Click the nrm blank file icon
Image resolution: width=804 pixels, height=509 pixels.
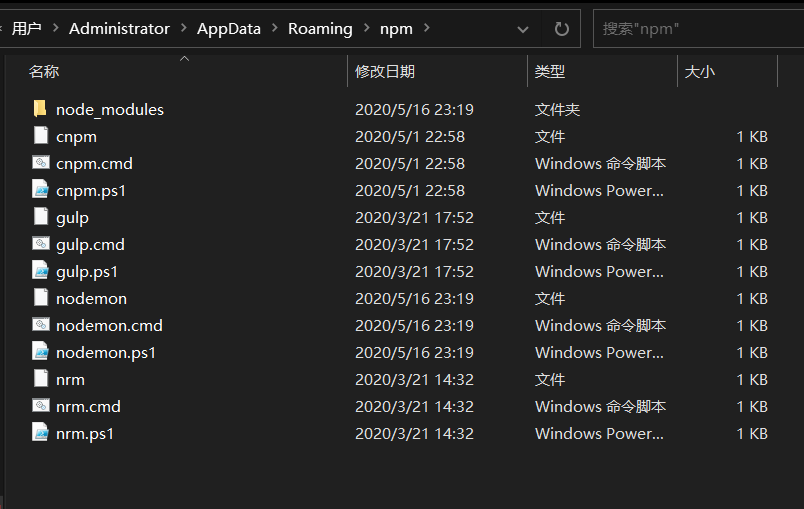41,379
